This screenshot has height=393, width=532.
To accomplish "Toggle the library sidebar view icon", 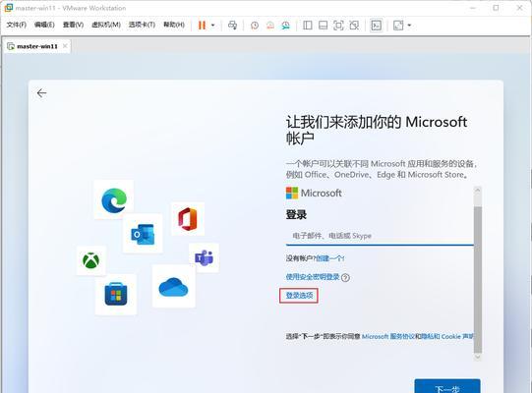I will point(308,26).
